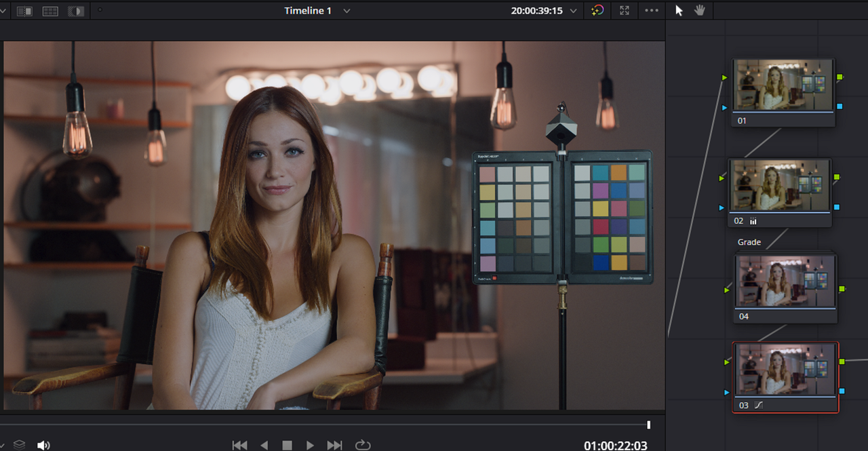The width and height of the screenshot is (868, 451).
Task: Click the curves badge icon on node 03
Action: tap(759, 405)
